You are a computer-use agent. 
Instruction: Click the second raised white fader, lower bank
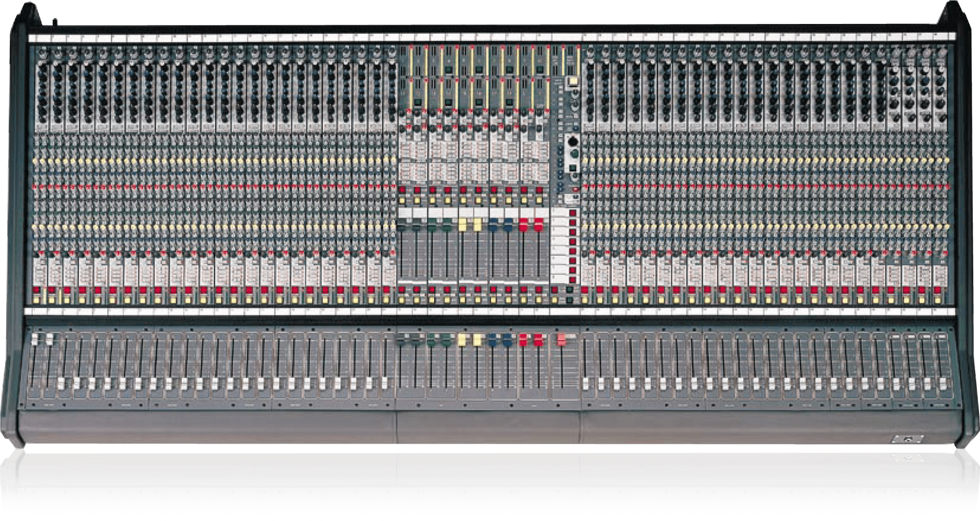click(50, 340)
